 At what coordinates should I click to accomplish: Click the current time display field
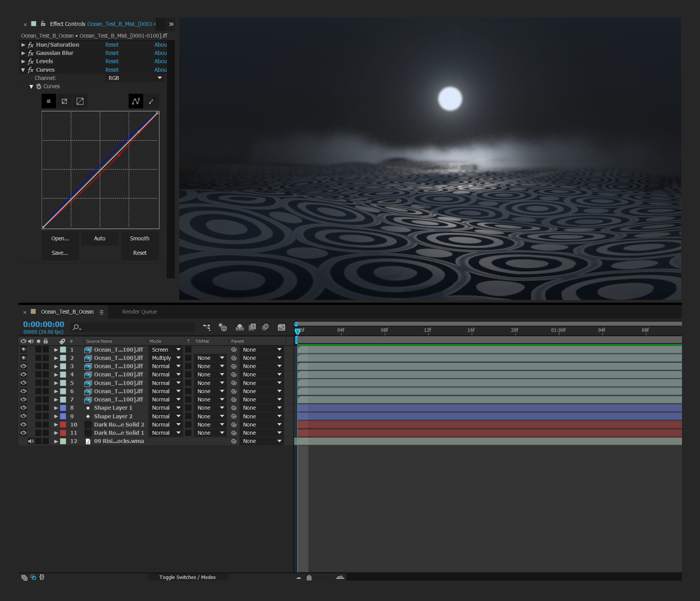tap(42, 324)
